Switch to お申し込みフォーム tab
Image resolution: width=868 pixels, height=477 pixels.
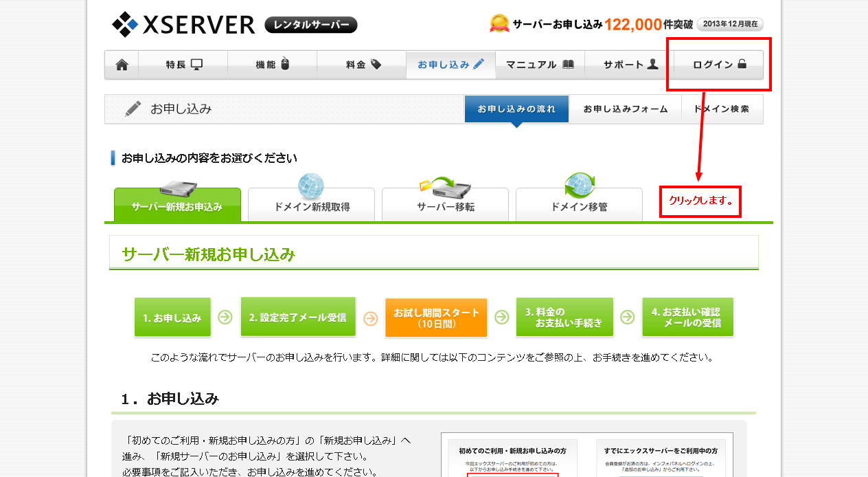[625, 109]
